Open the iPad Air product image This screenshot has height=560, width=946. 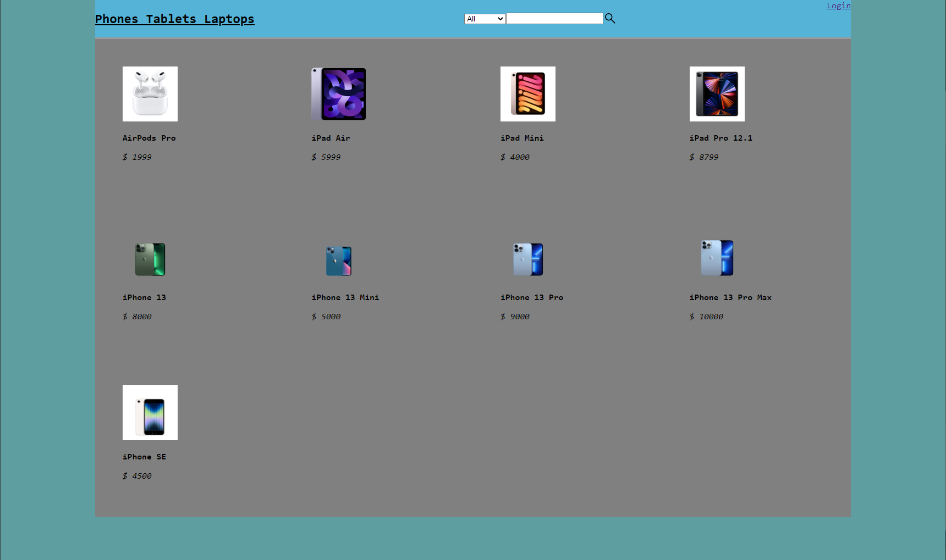click(x=338, y=93)
